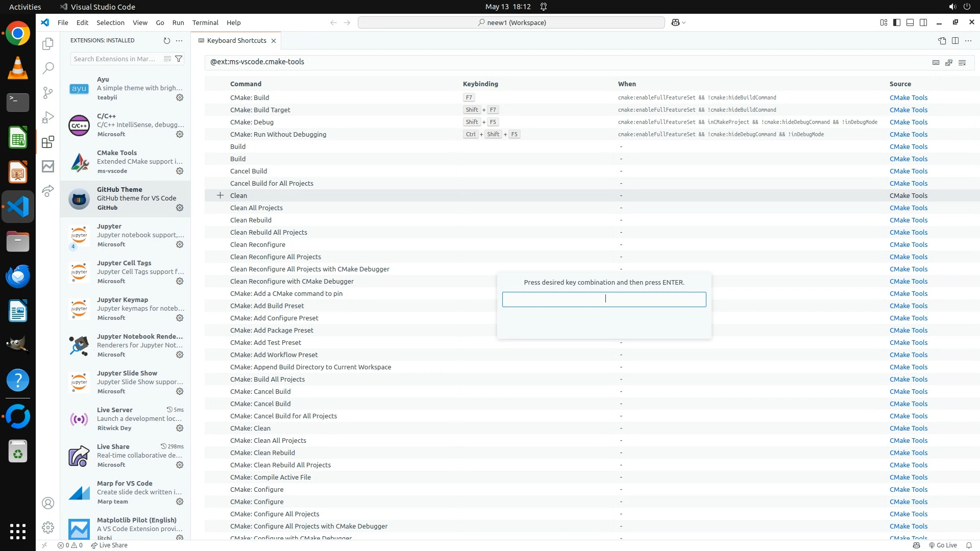Toggle Primary Side Bar layout button
Screen dimensions: 980x551
click(897, 22)
